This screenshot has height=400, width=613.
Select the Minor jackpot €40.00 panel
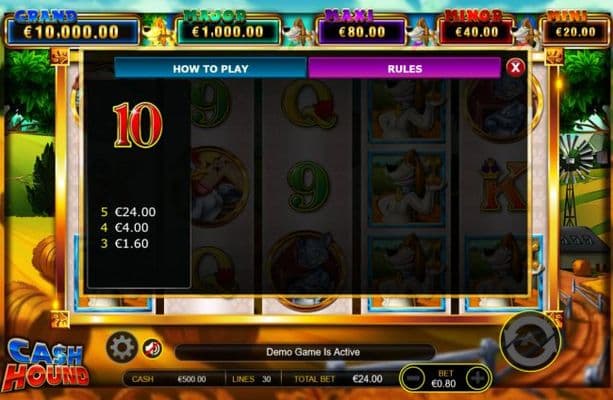click(x=477, y=31)
